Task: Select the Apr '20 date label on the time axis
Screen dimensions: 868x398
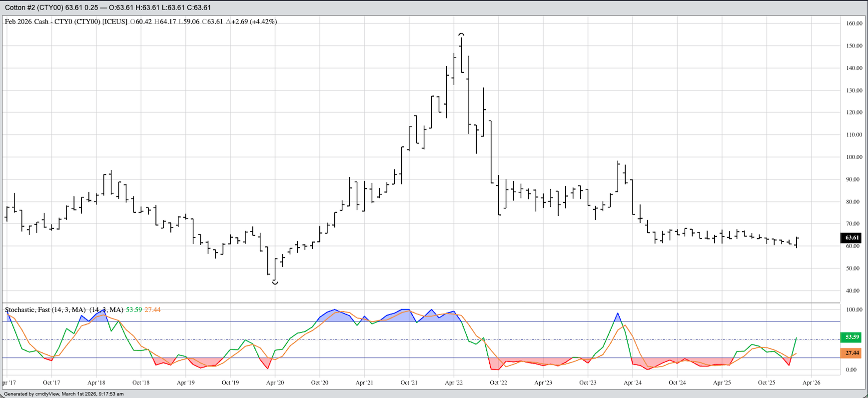Action: pyautogui.click(x=275, y=382)
